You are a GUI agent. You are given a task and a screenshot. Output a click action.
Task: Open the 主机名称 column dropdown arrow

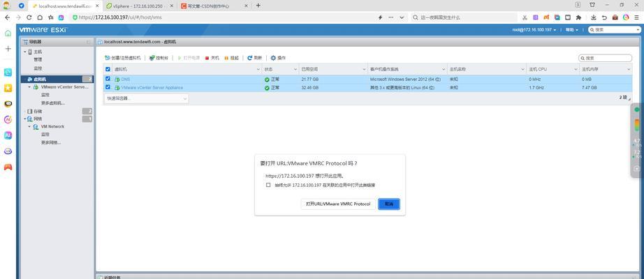523,69
